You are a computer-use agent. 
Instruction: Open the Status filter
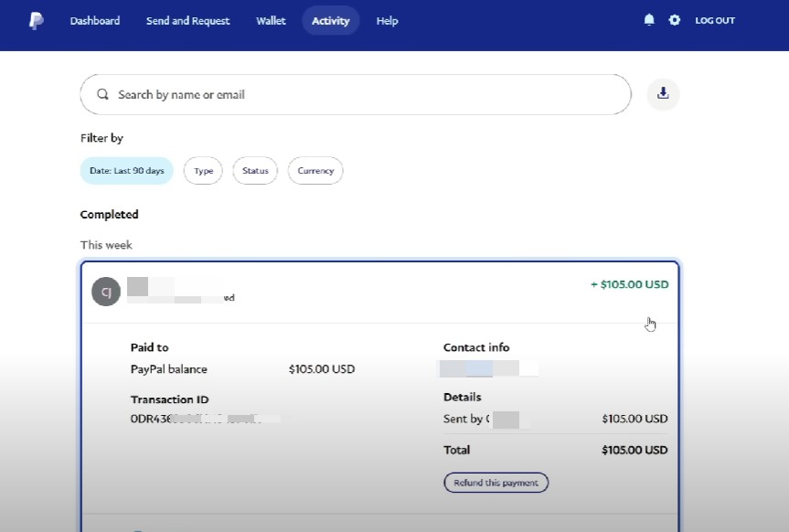[255, 171]
